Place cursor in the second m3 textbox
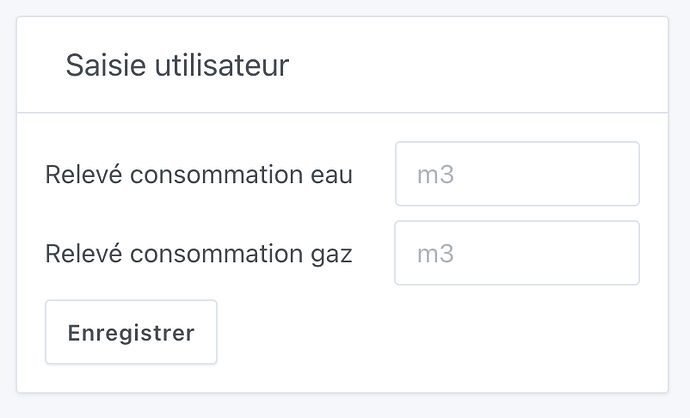 coord(517,253)
